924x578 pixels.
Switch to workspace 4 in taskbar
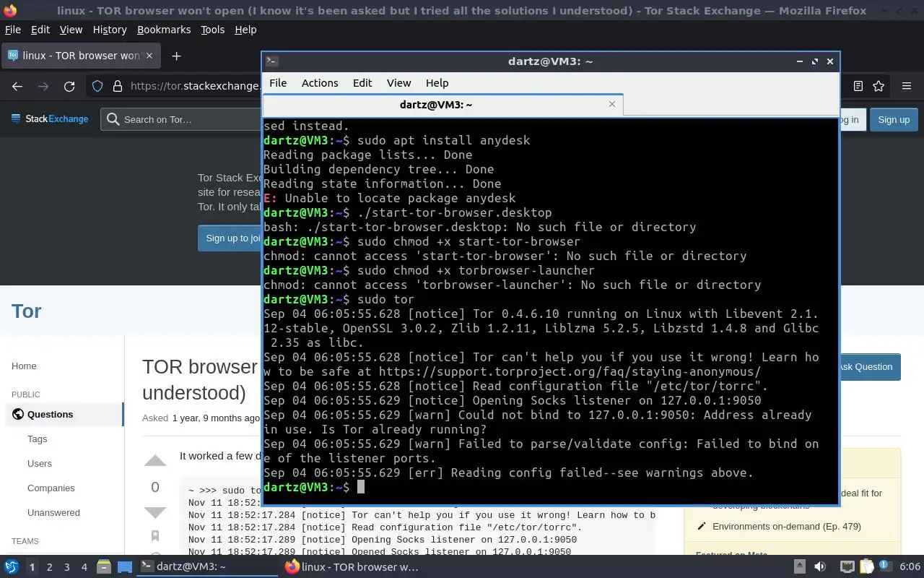coord(84,567)
